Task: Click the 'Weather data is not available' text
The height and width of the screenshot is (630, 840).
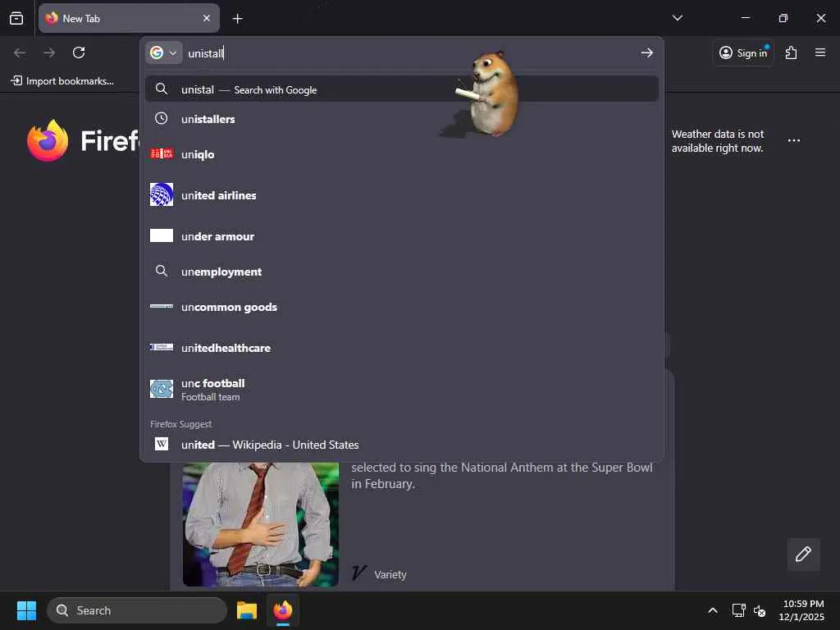Action: (718, 141)
